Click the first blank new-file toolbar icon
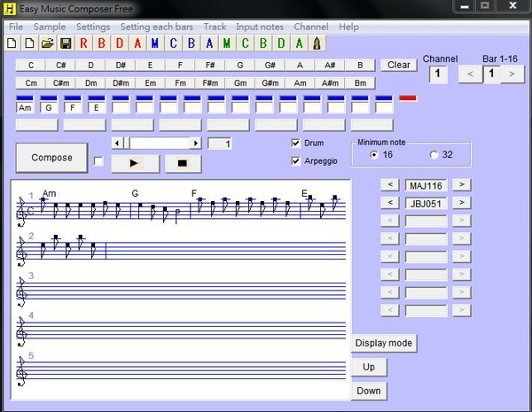 coord(12,43)
